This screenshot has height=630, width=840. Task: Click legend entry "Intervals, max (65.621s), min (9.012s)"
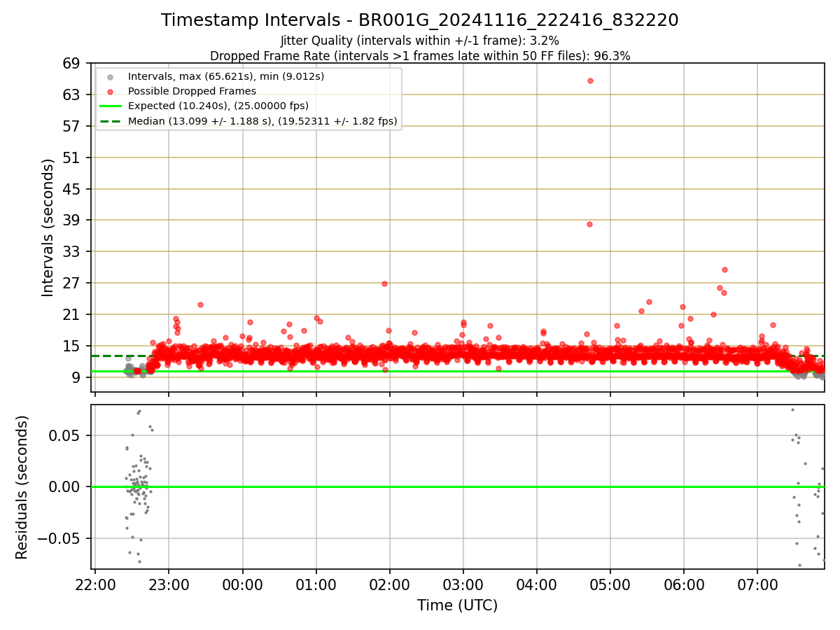(x=226, y=76)
